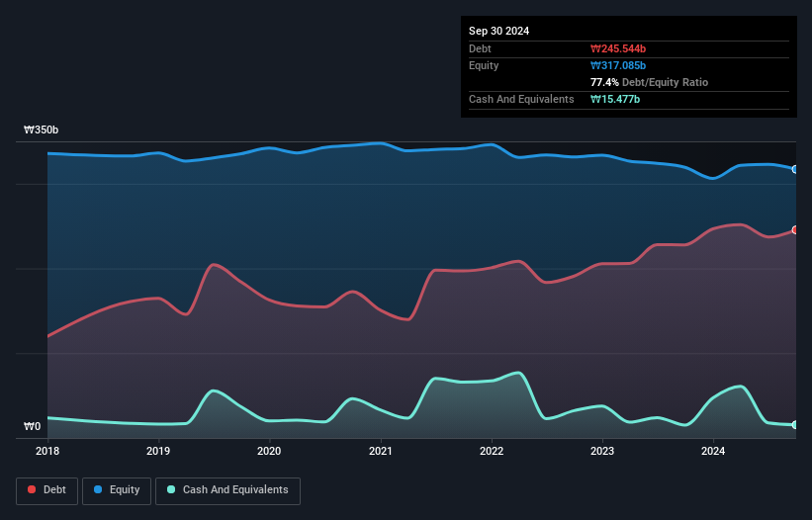Viewport: 812px width, 520px height.
Task: Click the ₩15.477b cash value
Action: pyautogui.click(x=615, y=99)
